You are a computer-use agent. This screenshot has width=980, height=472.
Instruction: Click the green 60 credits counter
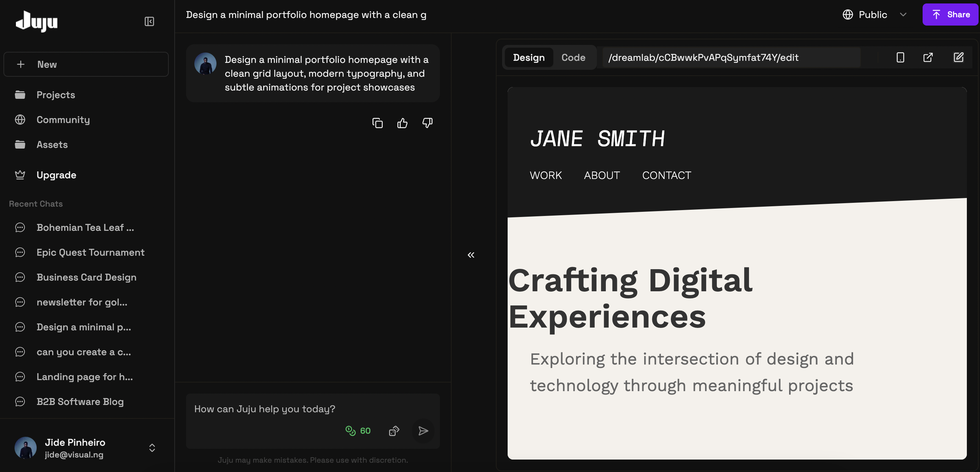(x=358, y=431)
